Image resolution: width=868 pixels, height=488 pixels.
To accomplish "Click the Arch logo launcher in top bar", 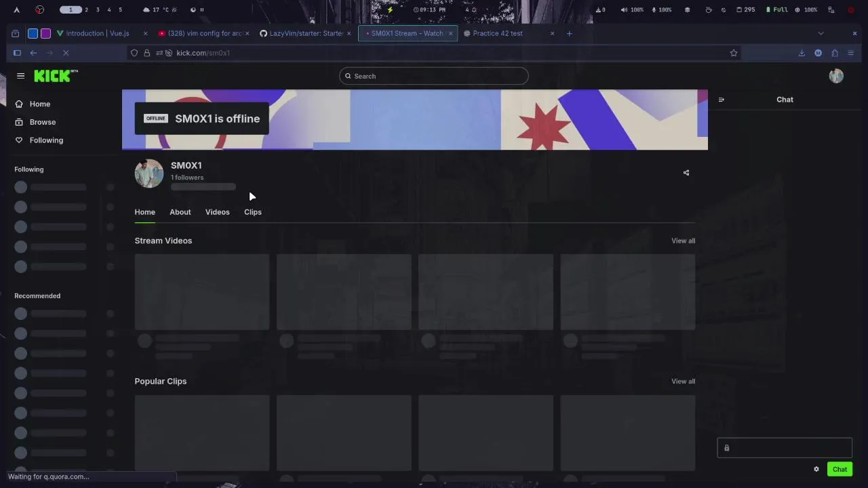I will tap(16, 9).
